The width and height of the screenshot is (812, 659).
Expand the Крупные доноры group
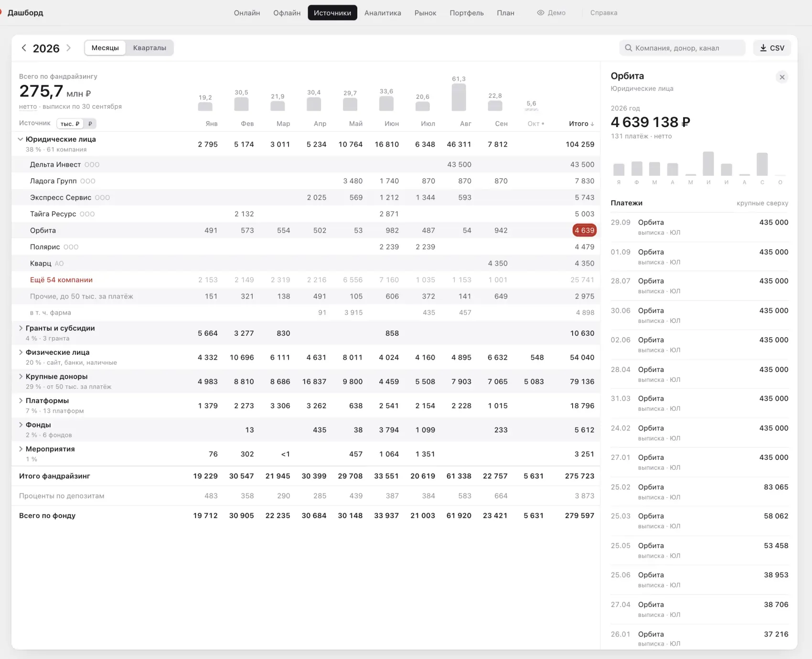point(21,376)
